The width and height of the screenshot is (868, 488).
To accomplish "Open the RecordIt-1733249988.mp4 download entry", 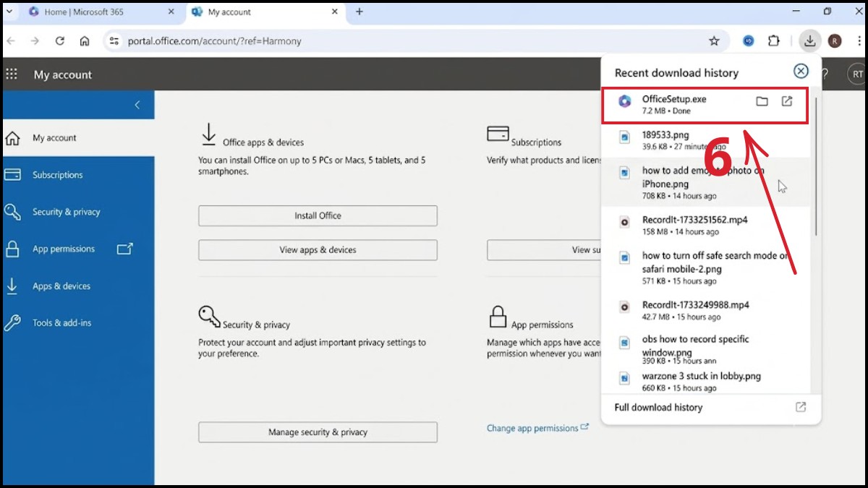I will 705,310.
